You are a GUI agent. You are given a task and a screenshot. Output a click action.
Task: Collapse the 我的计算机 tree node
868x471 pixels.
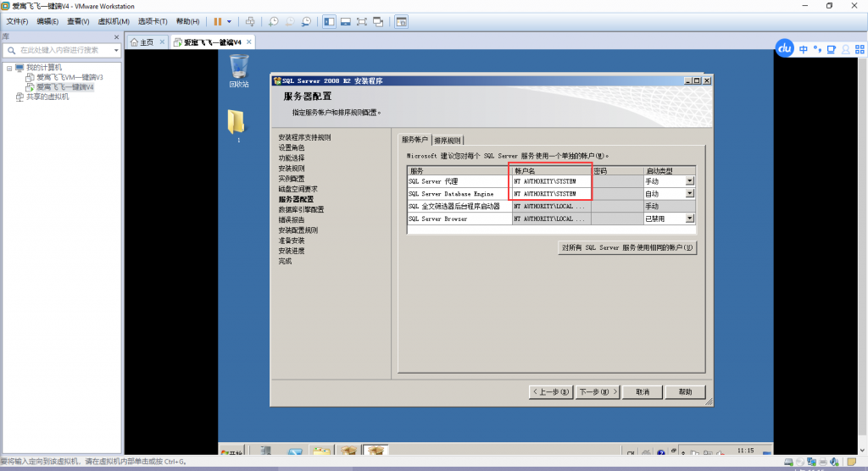pyautogui.click(x=9, y=68)
